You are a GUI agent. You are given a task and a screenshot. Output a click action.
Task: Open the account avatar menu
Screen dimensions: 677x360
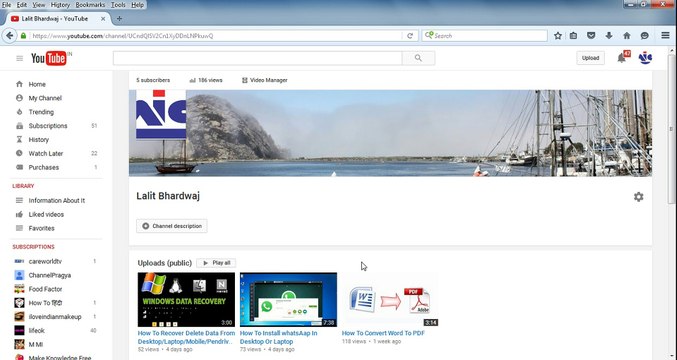pos(645,58)
